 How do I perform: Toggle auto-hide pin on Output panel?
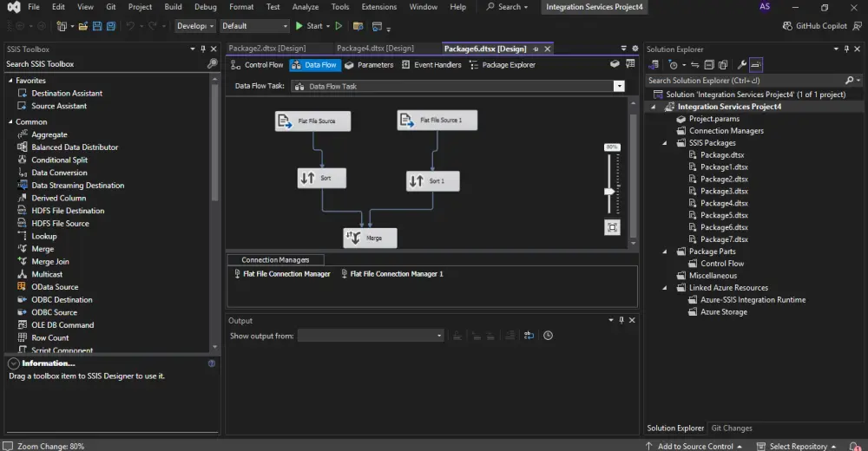(621, 320)
